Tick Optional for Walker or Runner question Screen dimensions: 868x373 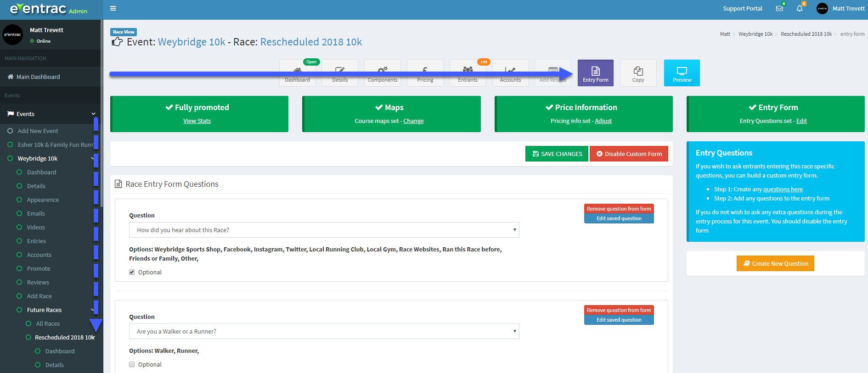tap(132, 364)
